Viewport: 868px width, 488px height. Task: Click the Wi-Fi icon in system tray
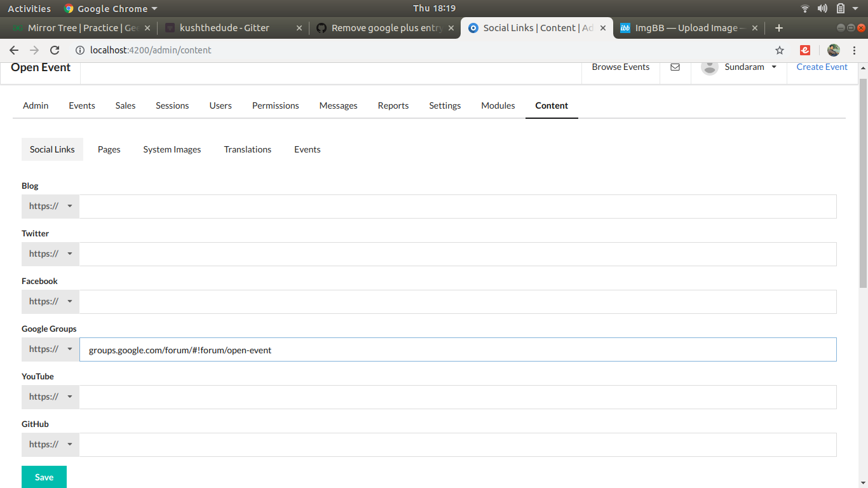point(805,8)
